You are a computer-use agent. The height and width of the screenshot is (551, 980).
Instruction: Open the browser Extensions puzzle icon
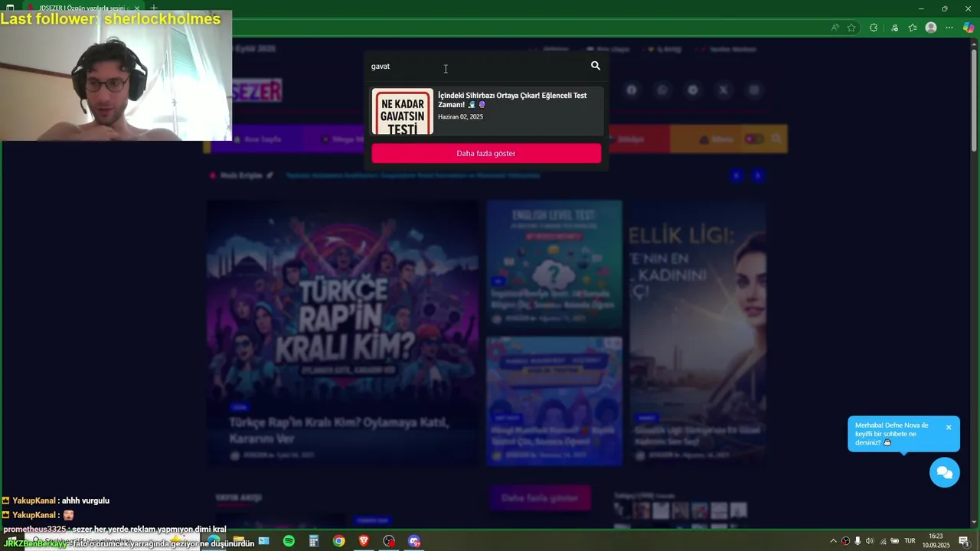coord(874,28)
